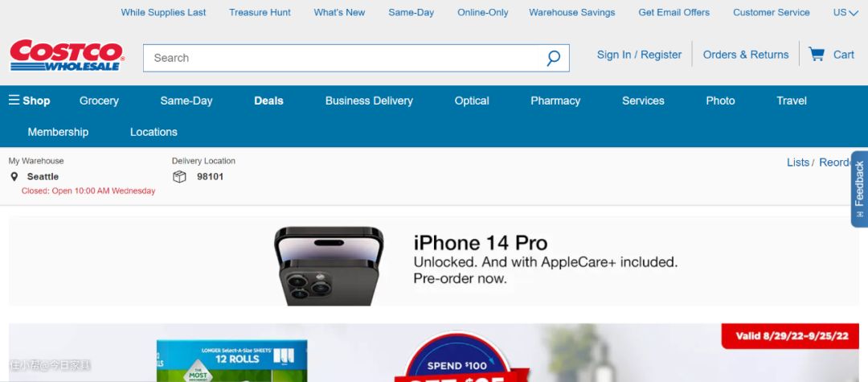Open the Deals menu item
Image resolution: width=868 pixels, height=382 pixels.
[x=268, y=101]
